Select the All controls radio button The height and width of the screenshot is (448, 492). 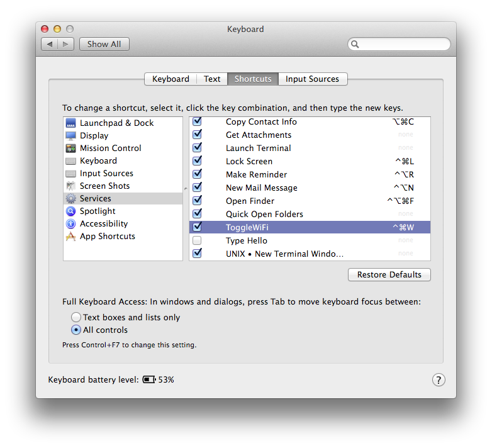point(76,330)
